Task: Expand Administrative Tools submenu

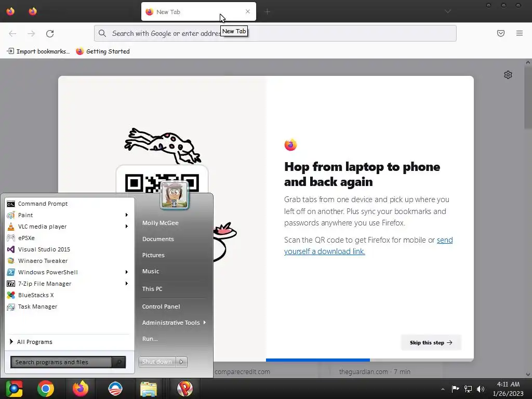Action: [x=174, y=323]
